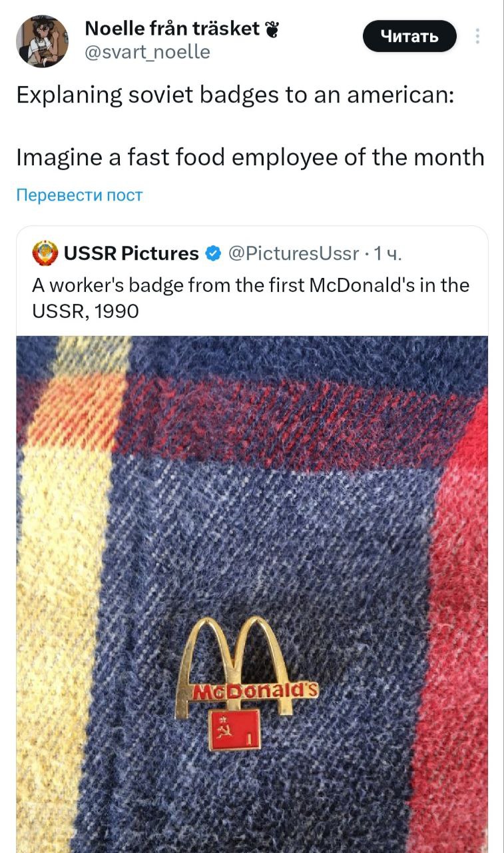Click the red Soviet flag on the pin

[234, 729]
